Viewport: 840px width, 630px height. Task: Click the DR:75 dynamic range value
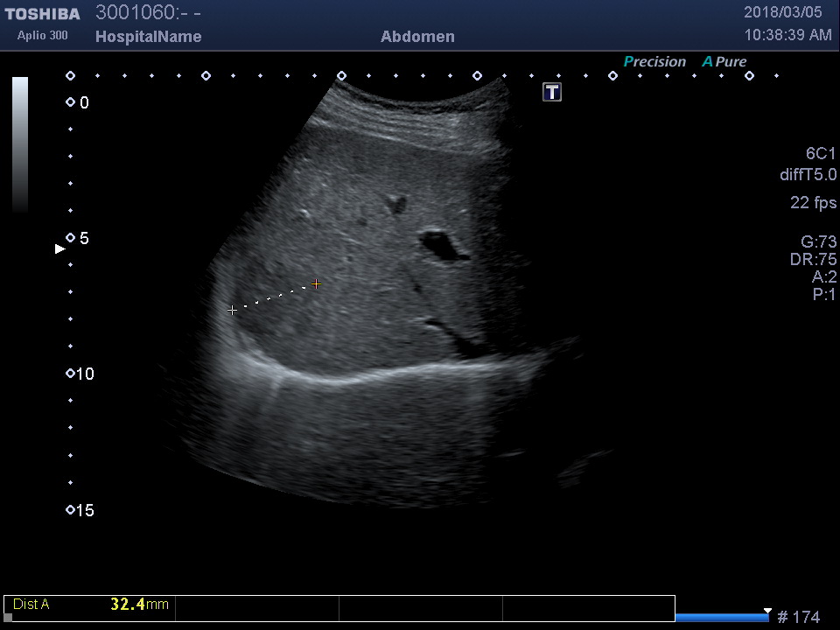click(813, 260)
